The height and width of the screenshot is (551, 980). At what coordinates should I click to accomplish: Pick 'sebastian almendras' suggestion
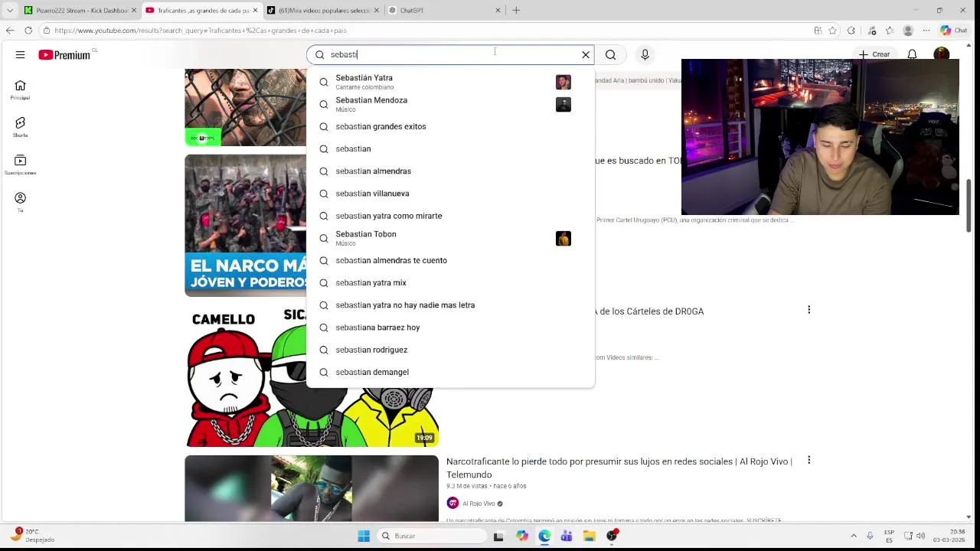450,171
